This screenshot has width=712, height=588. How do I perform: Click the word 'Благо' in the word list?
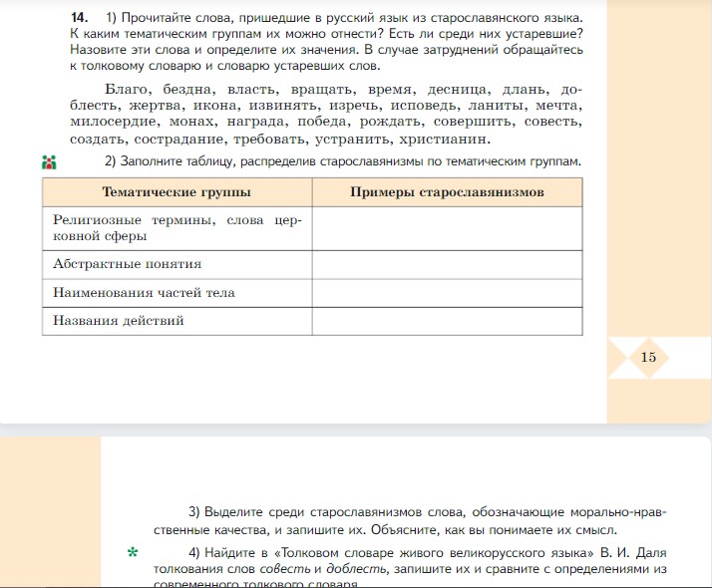click(126, 90)
